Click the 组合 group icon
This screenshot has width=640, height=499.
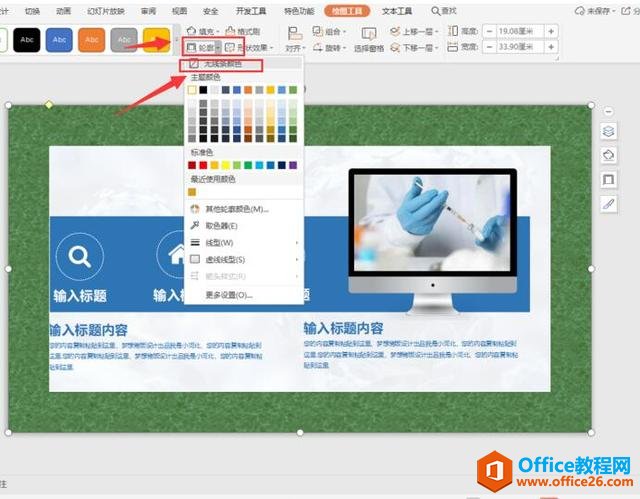click(318, 31)
